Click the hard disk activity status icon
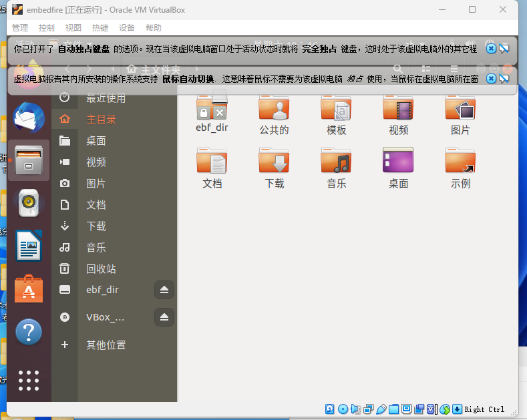Screen dimensions: 527x420 [330, 409]
